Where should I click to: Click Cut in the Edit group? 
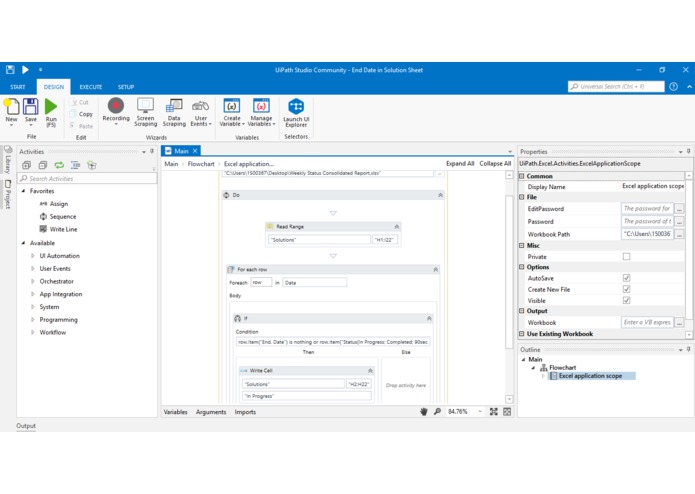pyautogui.click(x=80, y=102)
